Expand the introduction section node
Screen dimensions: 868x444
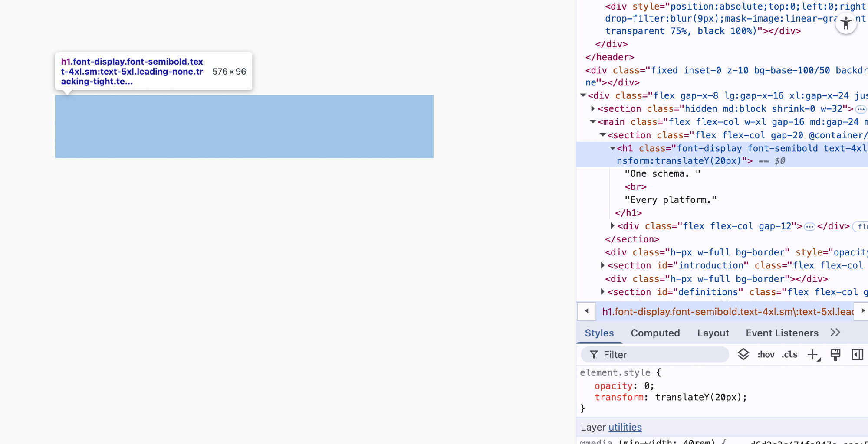coord(603,265)
